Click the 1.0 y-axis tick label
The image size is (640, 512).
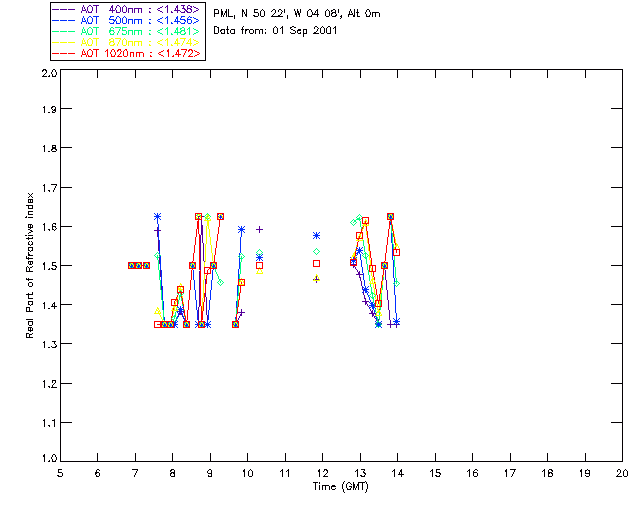click(x=49, y=458)
